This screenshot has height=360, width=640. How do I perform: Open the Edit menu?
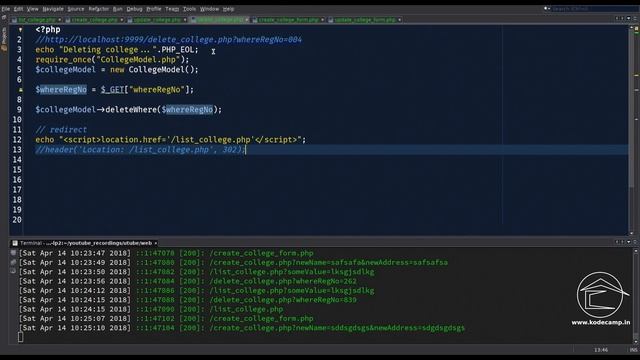(19, 9)
